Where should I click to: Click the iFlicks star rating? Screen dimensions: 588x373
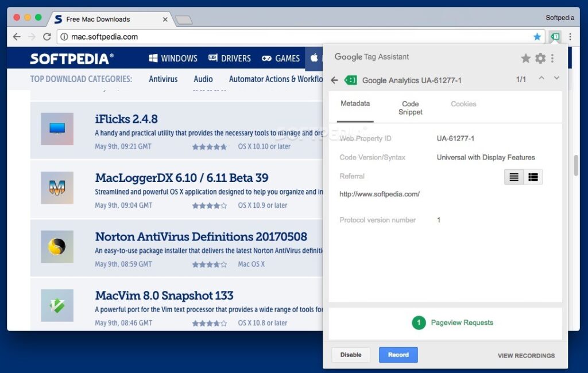pyautogui.click(x=210, y=146)
